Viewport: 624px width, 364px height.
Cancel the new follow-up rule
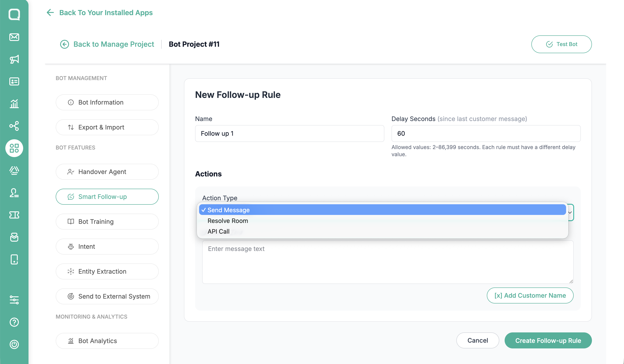[x=477, y=340]
